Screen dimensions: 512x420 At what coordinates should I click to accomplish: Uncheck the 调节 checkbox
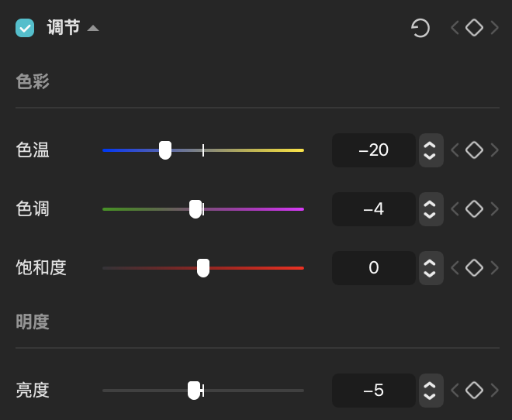(x=25, y=28)
